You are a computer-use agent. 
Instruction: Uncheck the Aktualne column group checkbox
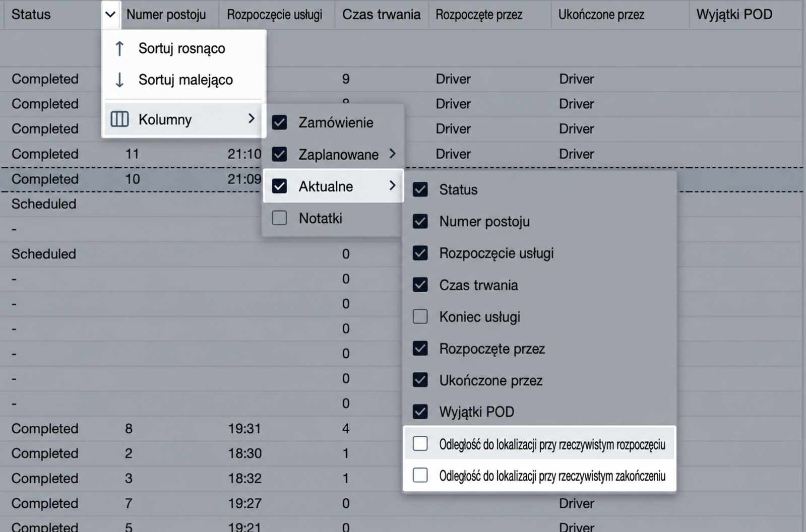pyautogui.click(x=279, y=186)
